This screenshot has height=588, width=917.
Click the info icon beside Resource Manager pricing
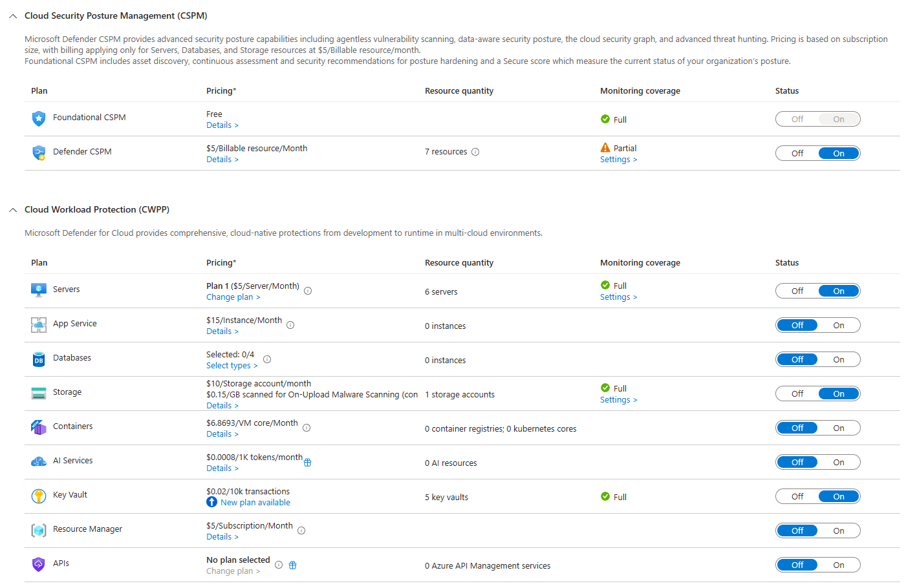coord(301,530)
